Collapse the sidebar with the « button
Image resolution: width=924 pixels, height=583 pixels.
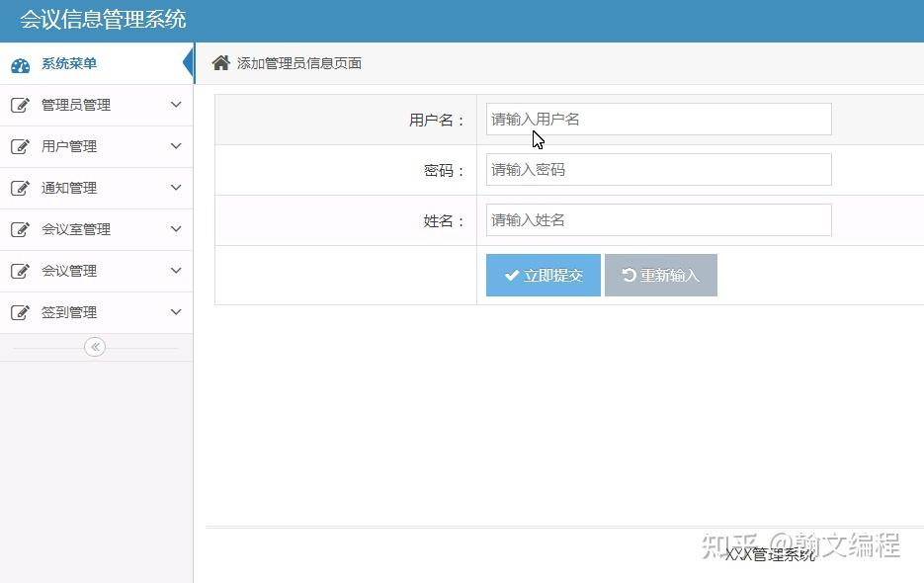pyautogui.click(x=94, y=347)
